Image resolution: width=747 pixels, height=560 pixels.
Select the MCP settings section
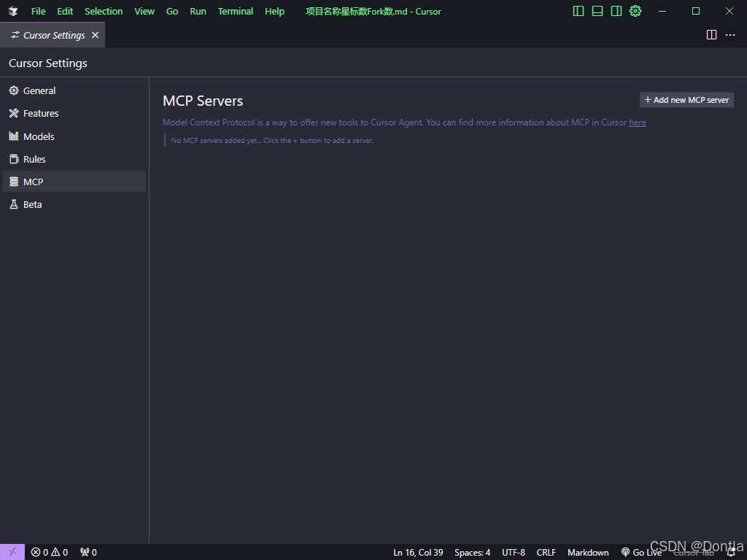coord(74,182)
